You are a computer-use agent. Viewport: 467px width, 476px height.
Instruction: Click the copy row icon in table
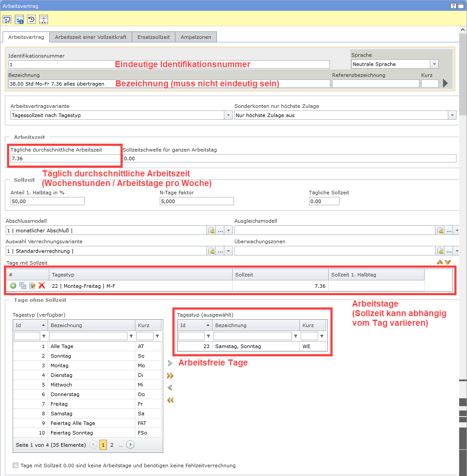tap(23, 286)
